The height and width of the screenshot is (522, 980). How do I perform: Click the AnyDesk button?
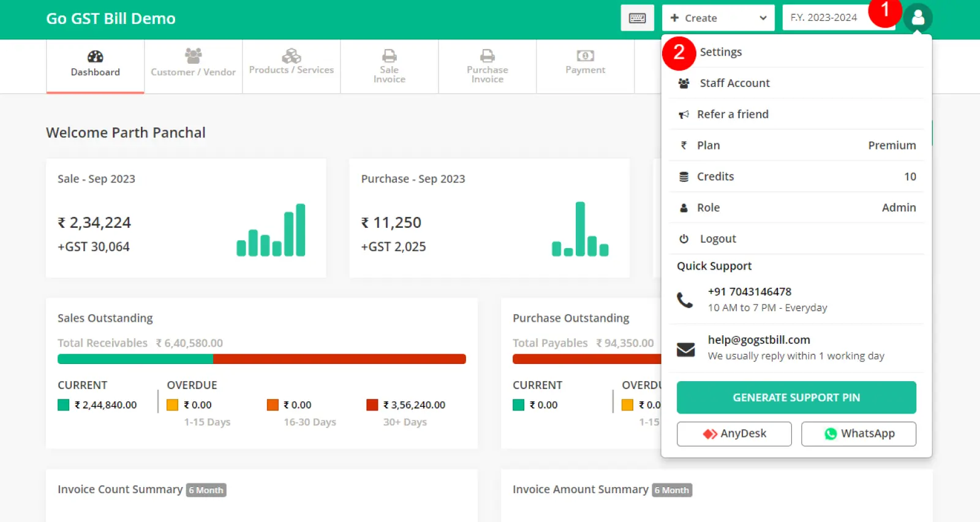[x=734, y=434]
